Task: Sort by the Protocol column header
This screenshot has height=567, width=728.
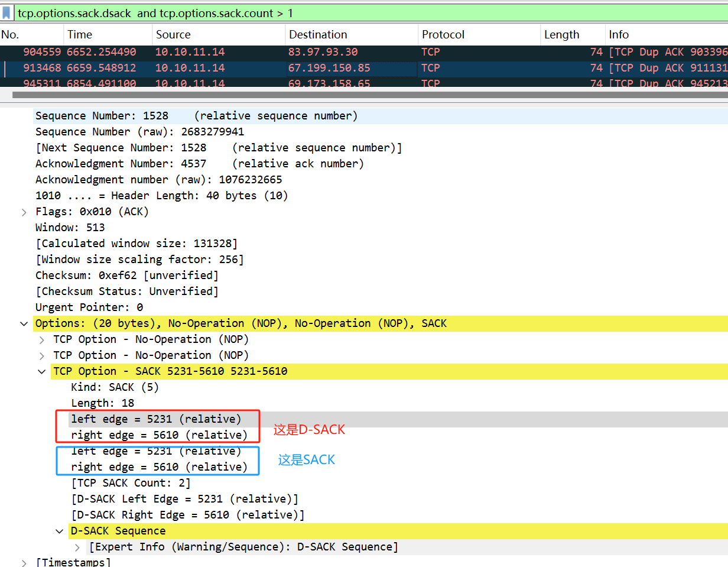Action: pos(479,34)
